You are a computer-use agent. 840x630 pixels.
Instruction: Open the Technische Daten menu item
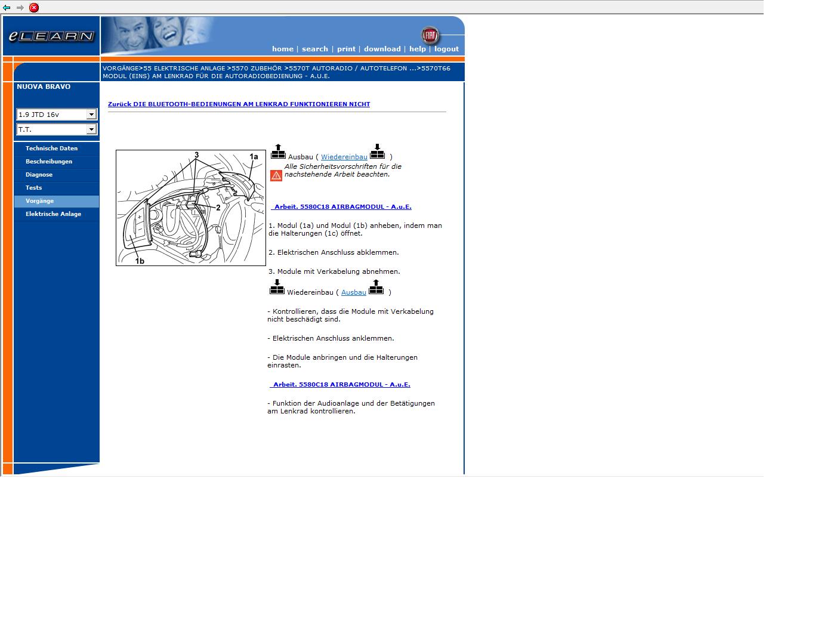pyautogui.click(x=51, y=149)
